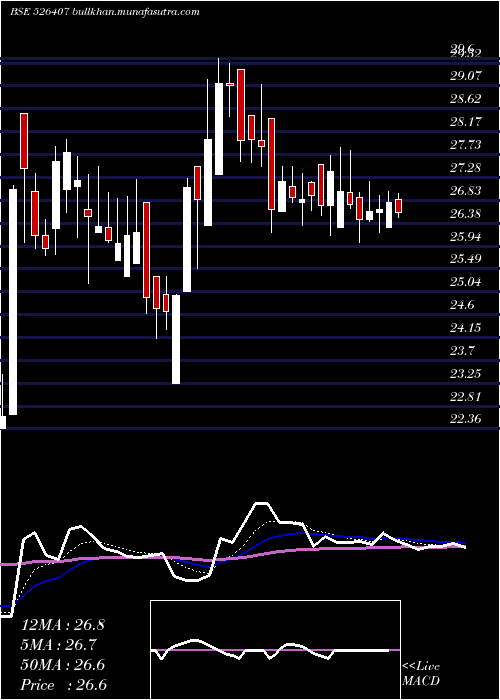Viewport: 500px width, 700px height.
Task: Select the 28.62 price axis label
Action: click(466, 99)
